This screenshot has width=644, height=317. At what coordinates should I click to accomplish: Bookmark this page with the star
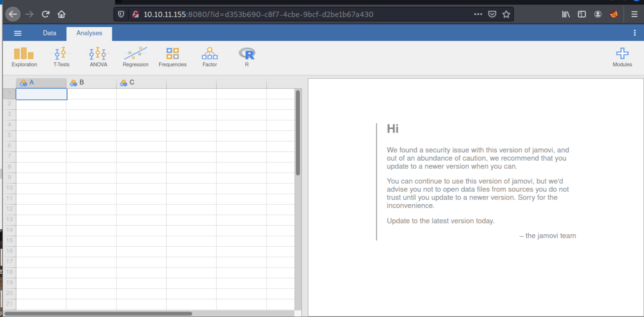click(506, 14)
